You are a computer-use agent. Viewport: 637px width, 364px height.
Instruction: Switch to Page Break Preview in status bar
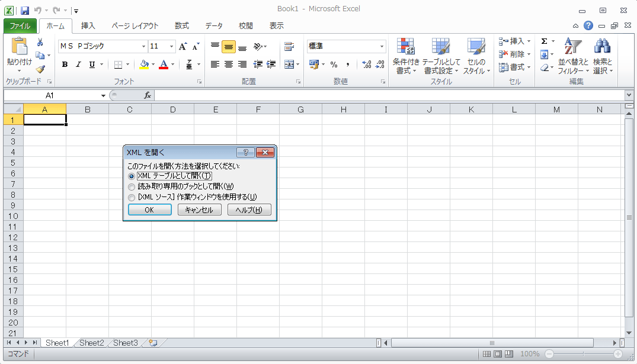pos(509,354)
